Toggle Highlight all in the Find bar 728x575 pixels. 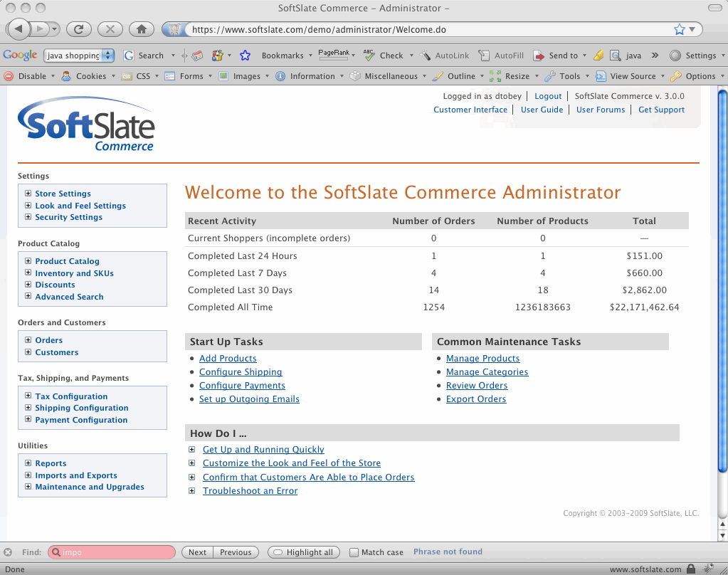point(304,552)
